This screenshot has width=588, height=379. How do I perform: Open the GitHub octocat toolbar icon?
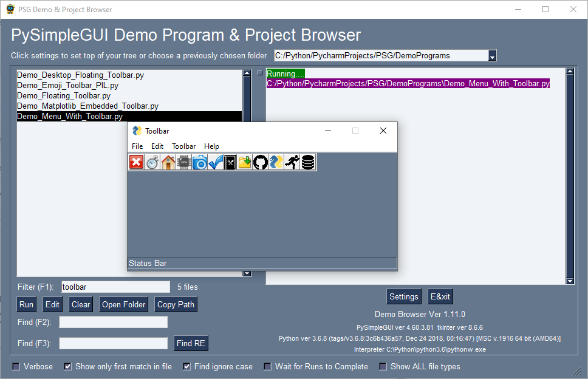tap(260, 162)
